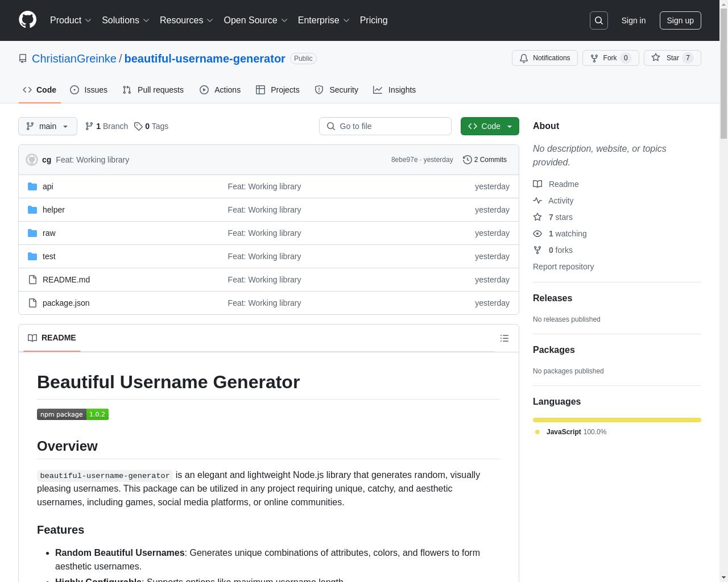Viewport: 728px width, 582px height.
Task: Click the branch icon beside 1 Branch
Action: tap(89, 126)
